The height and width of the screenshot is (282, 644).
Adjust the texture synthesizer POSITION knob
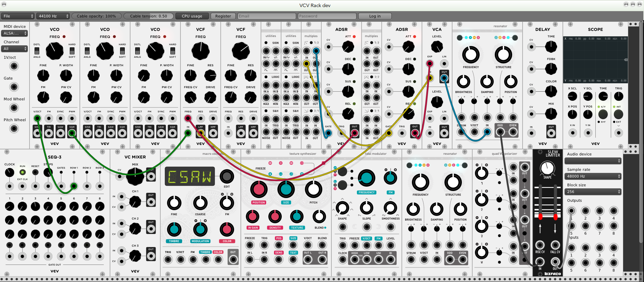[x=259, y=189]
